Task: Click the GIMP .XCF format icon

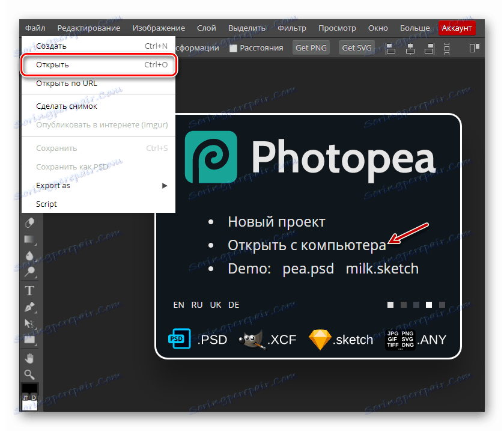Action: tap(252, 340)
